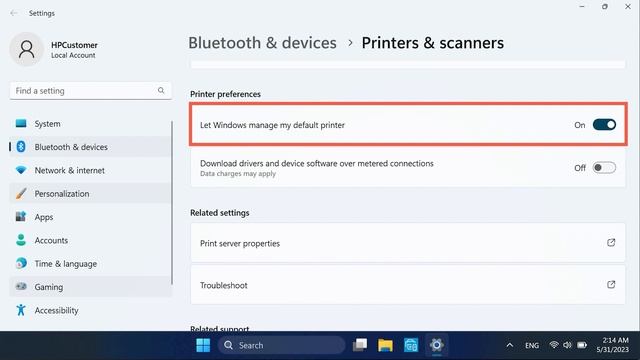Enable download drivers over metered connections toggle
The width and height of the screenshot is (640, 360).
(604, 167)
